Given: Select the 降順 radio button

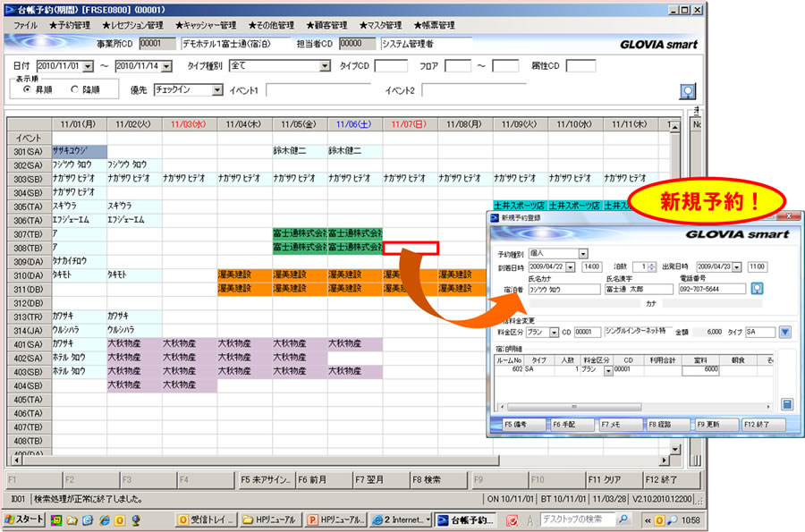Looking at the screenshot, I should (74, 89).
